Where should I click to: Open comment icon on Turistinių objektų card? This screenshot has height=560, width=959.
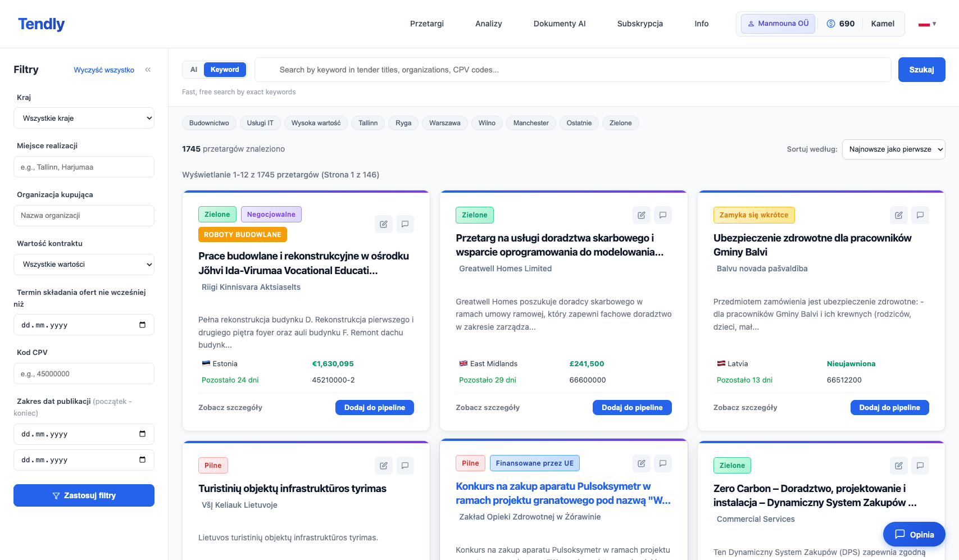point(404,466)
